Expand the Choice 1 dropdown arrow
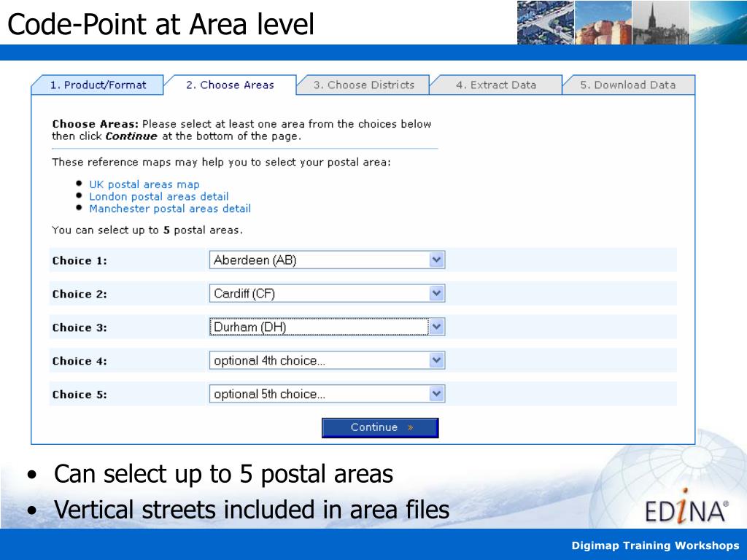The width and height of the screenshot is (747, 560). pyautogui.click(x=436, y=260)
